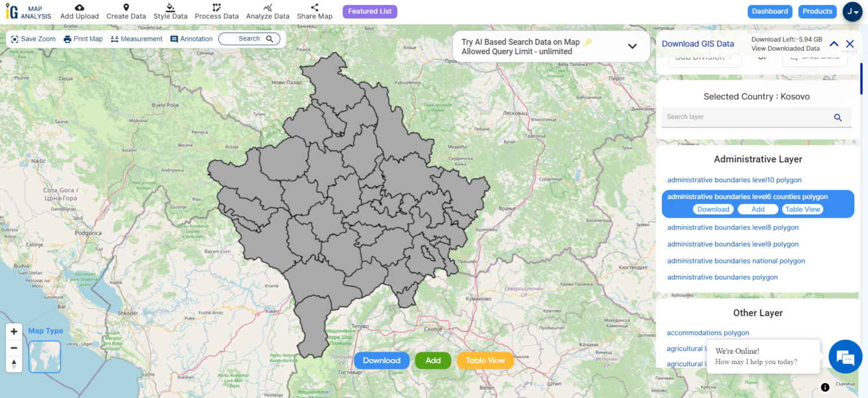The width and height of the screenshot is (868, 398).
Task: Click the map info icon
Action: (825, 387)
